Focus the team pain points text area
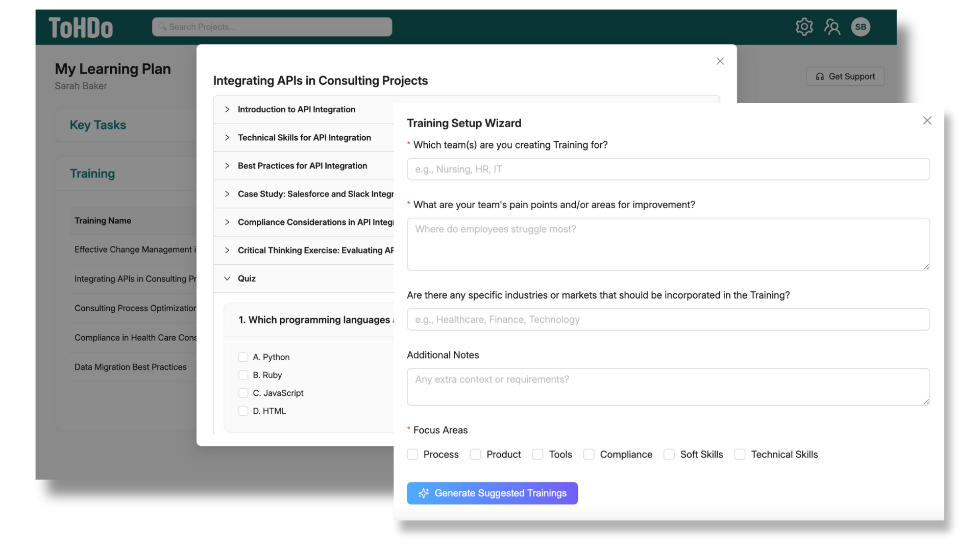 pyautogui.click(x=668, y=244)
